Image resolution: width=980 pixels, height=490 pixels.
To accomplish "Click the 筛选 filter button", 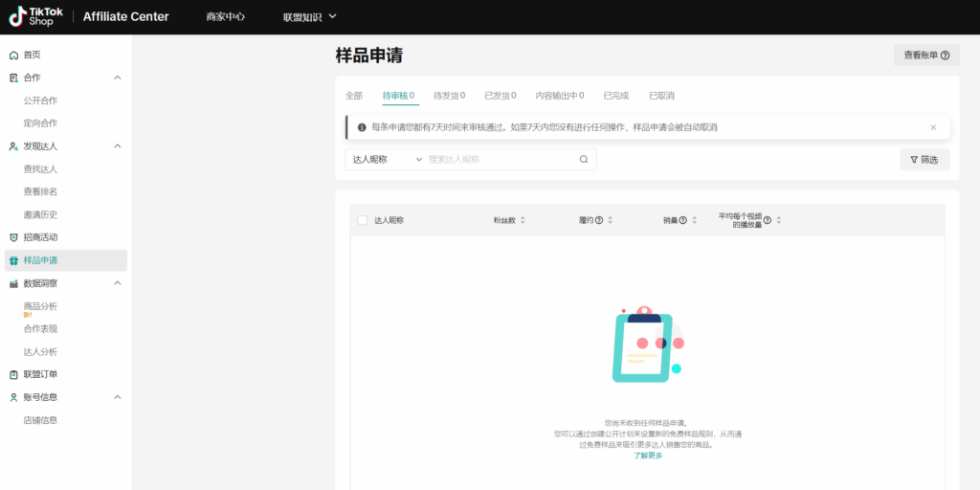I will tap(925, 160).
